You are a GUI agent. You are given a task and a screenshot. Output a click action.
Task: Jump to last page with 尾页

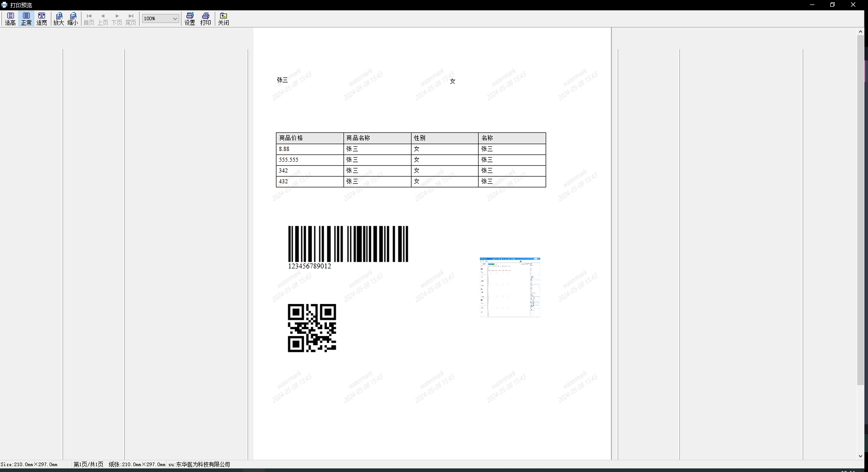(131, 19)
